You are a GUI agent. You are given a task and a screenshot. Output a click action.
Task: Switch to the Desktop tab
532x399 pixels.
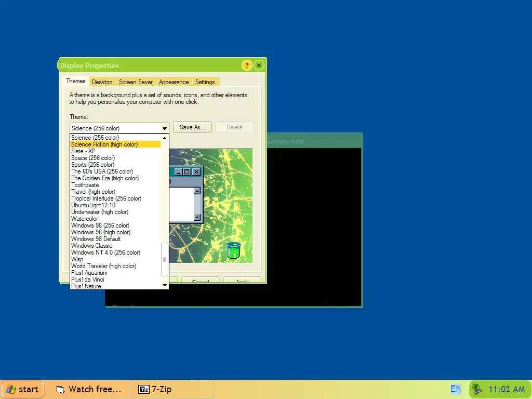click(102, 82)
